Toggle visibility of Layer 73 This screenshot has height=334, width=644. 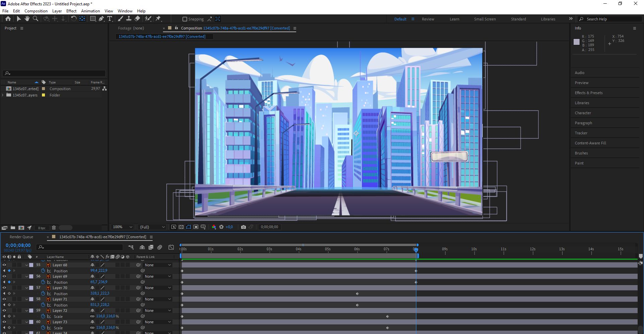coord(4,322)
